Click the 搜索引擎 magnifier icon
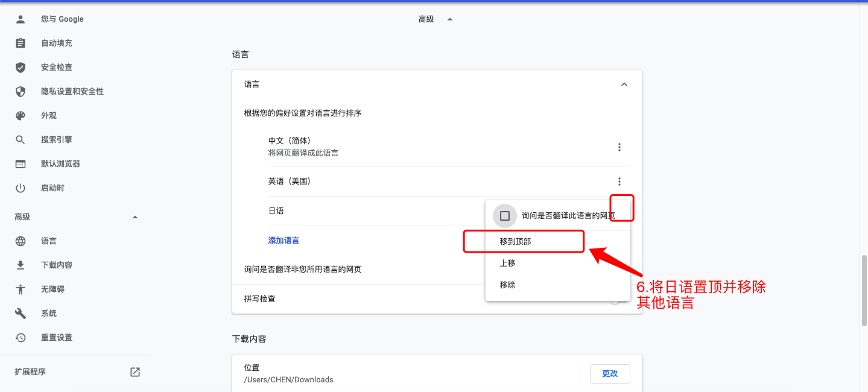 pyautogui.click(x=20, y=139)
